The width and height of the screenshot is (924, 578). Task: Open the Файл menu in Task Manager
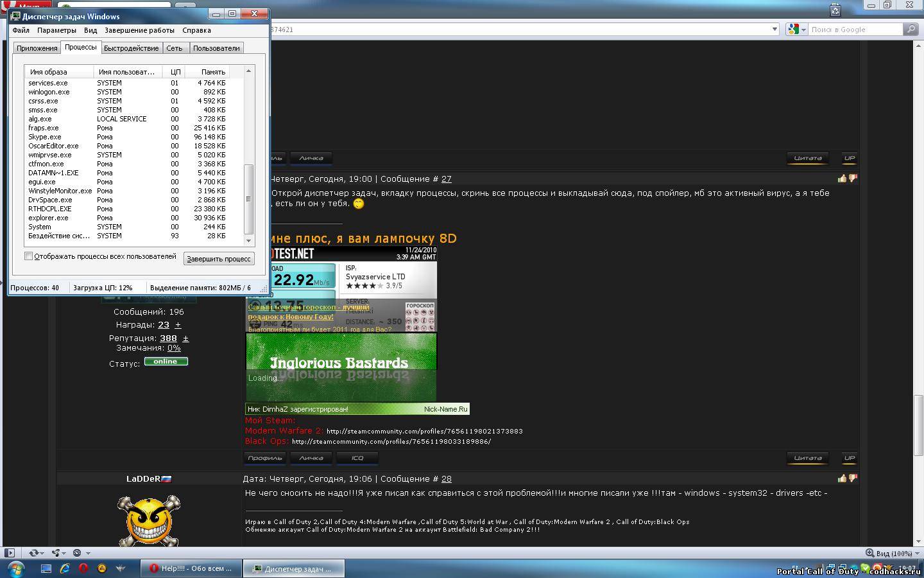[21, 30]
